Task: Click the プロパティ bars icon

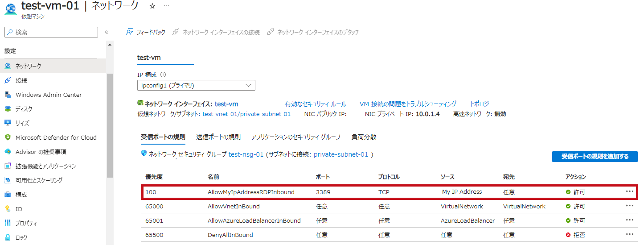Action: (8, 223)
